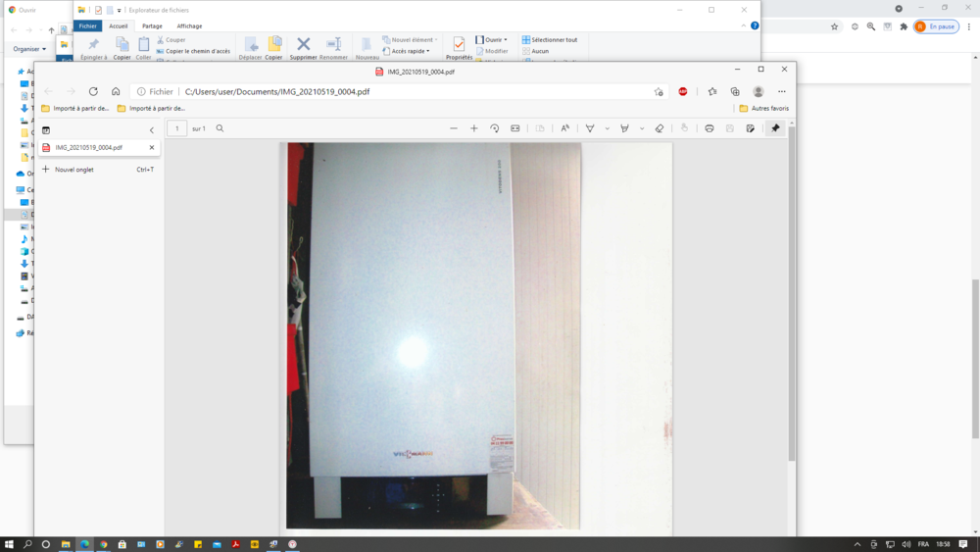Click the PDF viewer vertical scrollbar
This screenshot has width=980, height=552.
[x=792, y=294]
